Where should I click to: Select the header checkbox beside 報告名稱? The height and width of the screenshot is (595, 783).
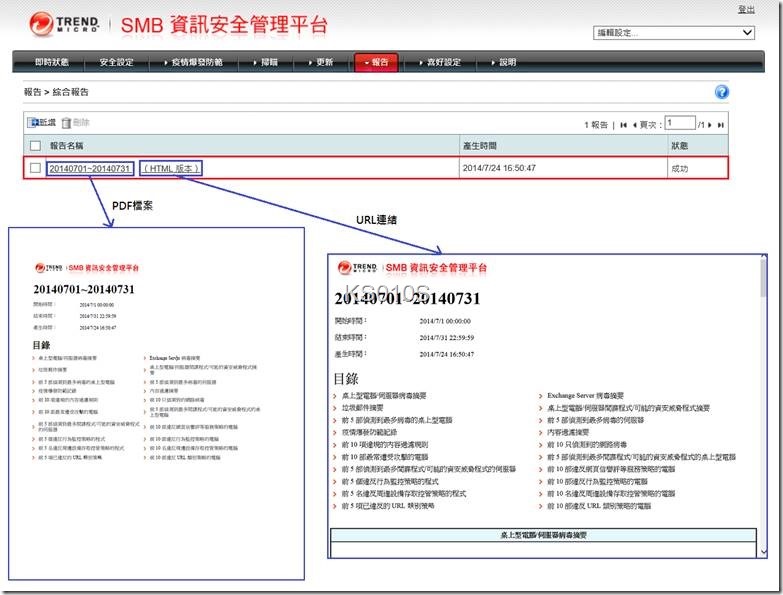(35, 146)
